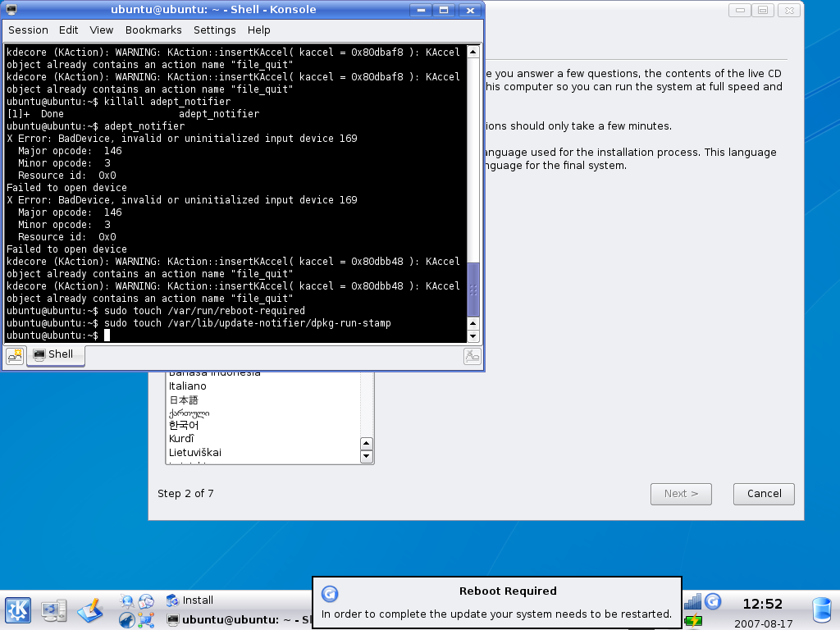Open the Help menu in Konsole
Image resolution: width=840 pixels, height=630 pixels.
tap(258, 30)
